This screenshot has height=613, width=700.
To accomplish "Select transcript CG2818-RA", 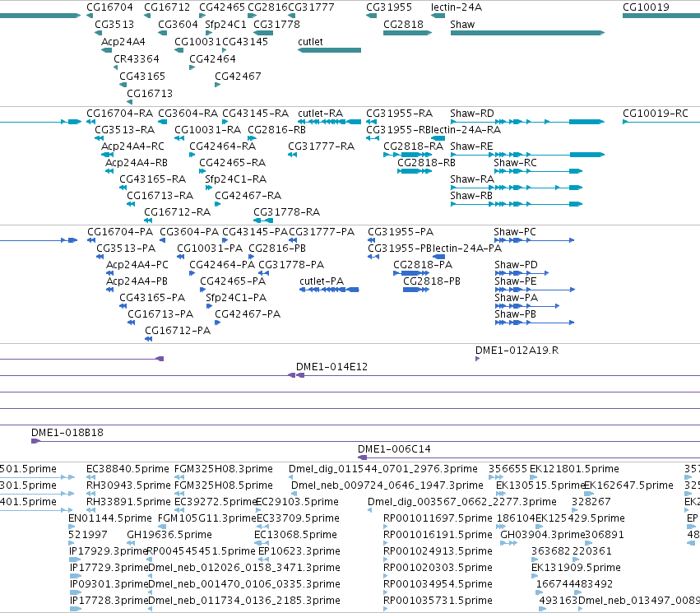I will (414, 146).
